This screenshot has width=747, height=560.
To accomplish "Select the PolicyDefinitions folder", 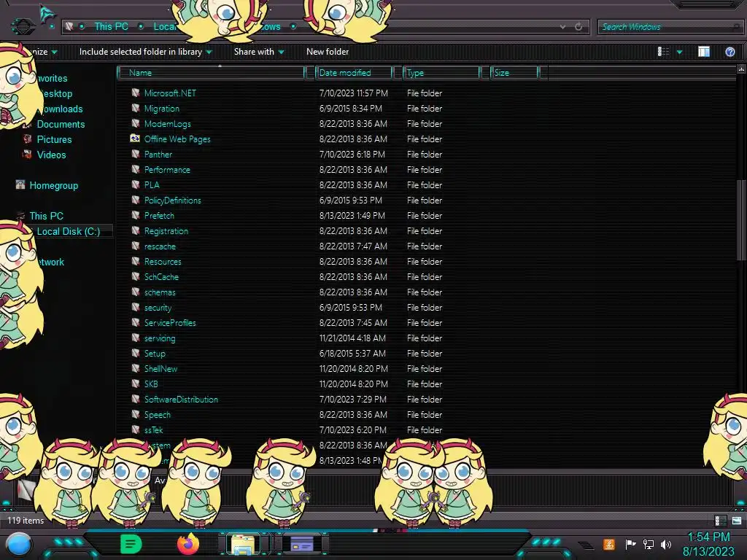I will [x=172, y=201].
